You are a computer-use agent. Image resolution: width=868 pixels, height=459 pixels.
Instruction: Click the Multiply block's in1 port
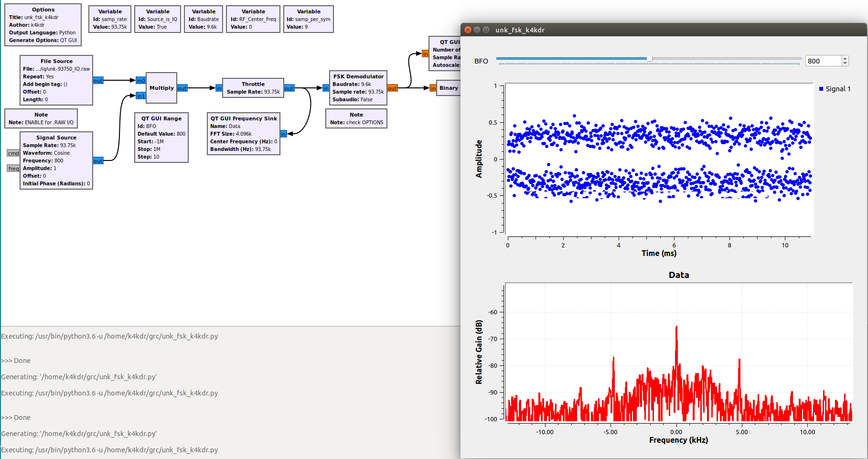(140, 96)
